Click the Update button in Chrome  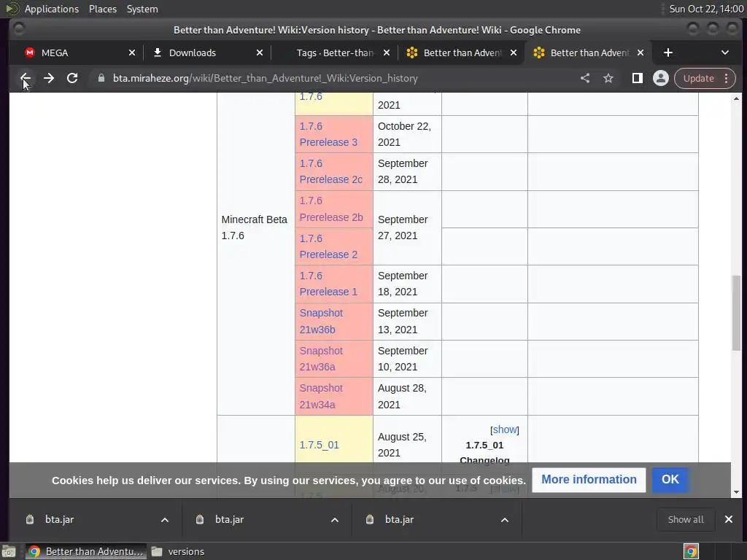pyautogui.click(x=698, y=78)
